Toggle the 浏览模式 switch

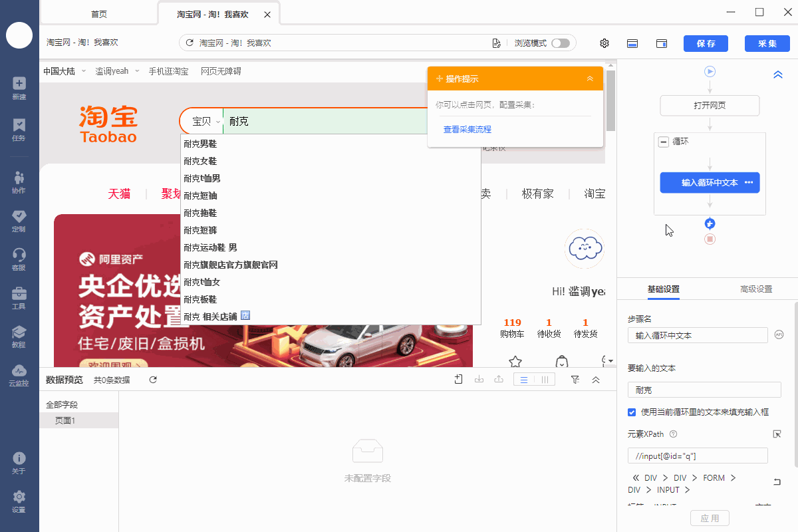(560, 43)
